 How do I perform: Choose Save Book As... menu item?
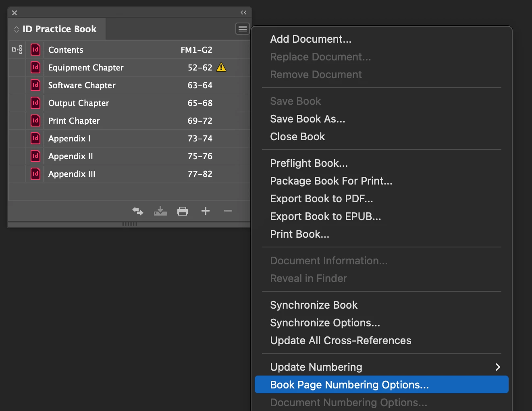[382, 119]
